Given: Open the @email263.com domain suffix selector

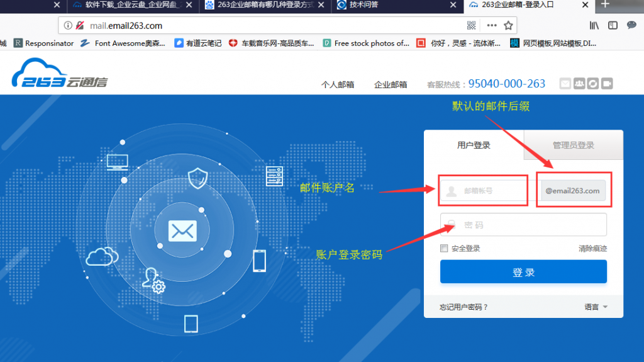Looking at the screenshot, I should 572,191.
